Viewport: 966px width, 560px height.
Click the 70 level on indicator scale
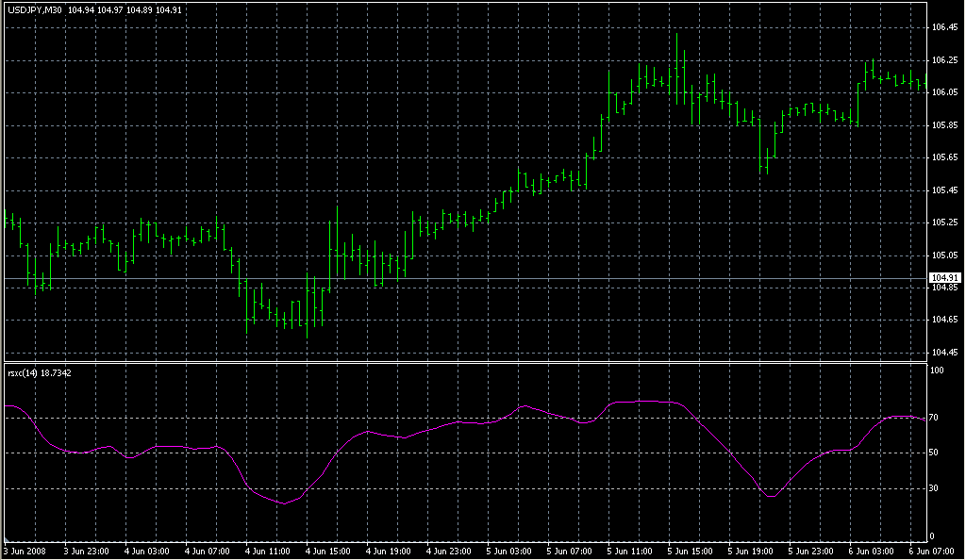[x=935, y=417]
